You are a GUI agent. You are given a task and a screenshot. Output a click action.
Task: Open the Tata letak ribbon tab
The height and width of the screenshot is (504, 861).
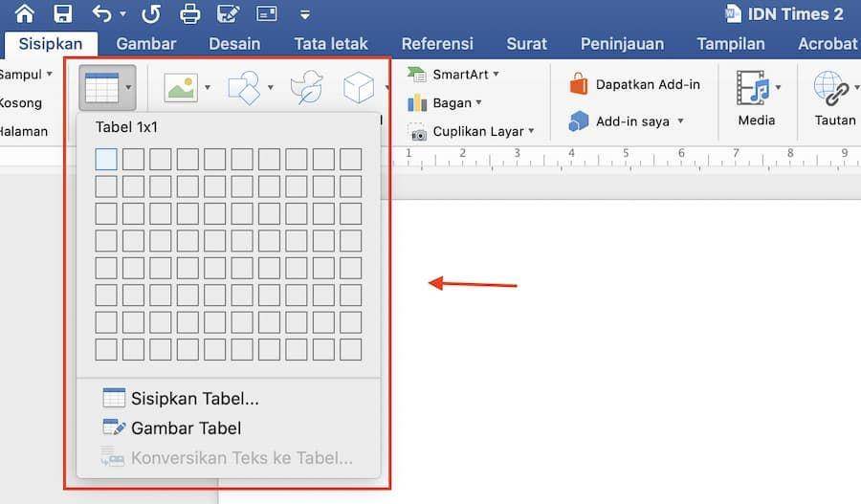point(331,43)
